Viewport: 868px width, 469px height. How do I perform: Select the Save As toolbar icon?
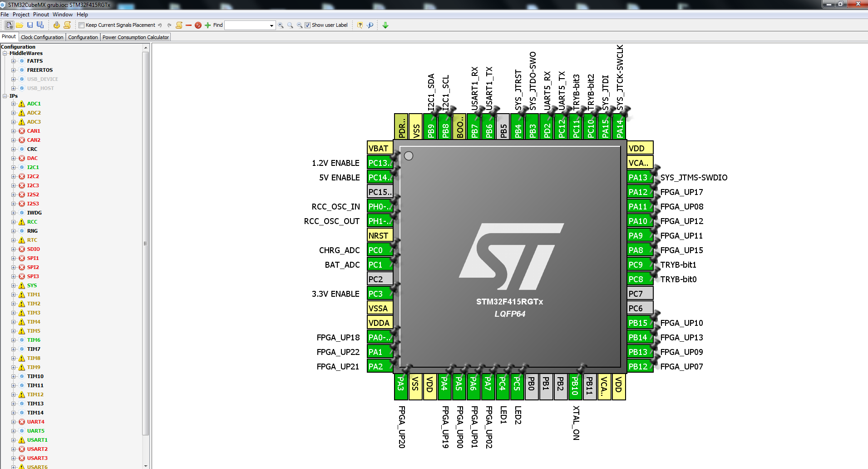point(40,25)
